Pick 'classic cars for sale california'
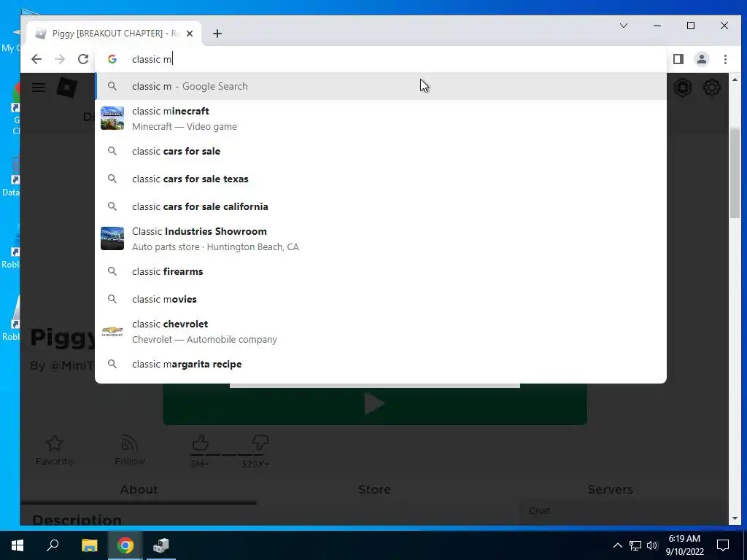Image resolution: width=747 pixels, height=560 pixels. pyautogui.click(x=381, y=206)
